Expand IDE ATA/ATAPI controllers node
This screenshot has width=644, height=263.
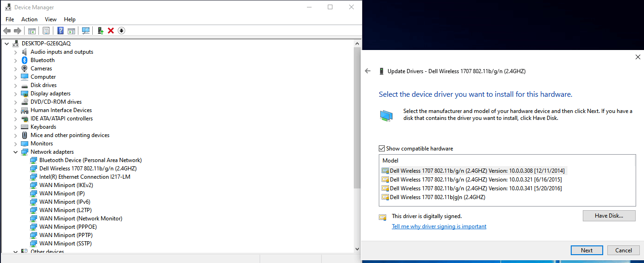tap(15, 119)
